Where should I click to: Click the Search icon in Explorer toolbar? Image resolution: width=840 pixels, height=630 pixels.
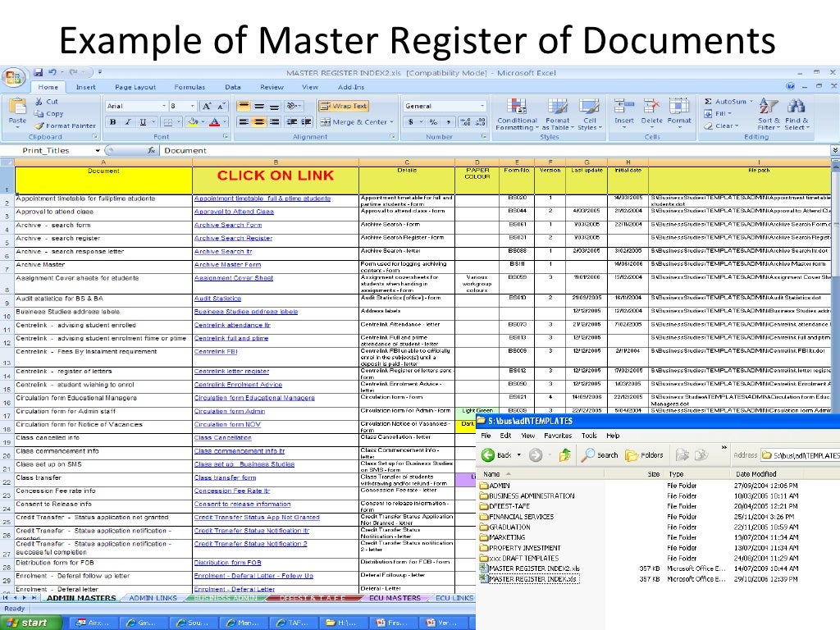(600, 455)
